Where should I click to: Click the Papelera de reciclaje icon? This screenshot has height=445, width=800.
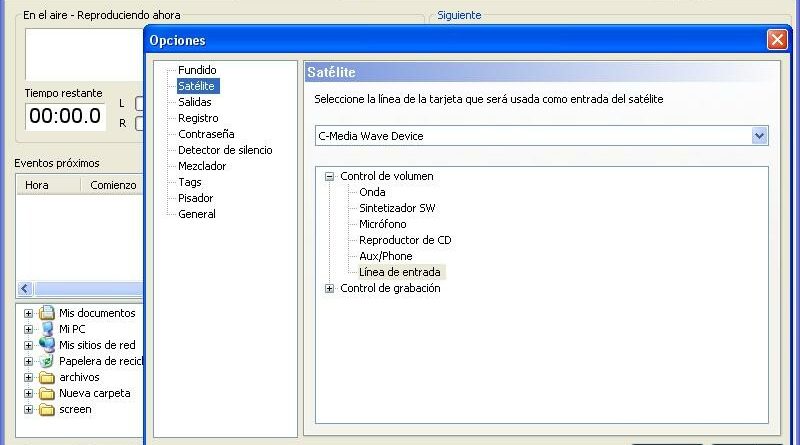(x=46, y=361)
